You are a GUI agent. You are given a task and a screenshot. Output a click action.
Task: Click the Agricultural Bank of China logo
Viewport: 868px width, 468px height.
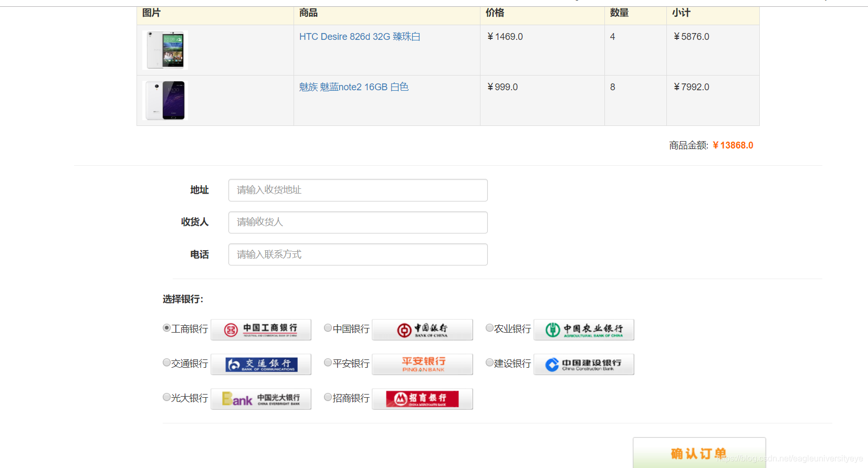pyautogui.click(x=584, y=329)
